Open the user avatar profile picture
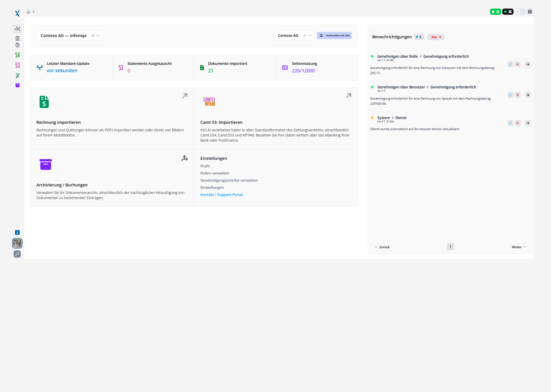 tap(17, 243)
